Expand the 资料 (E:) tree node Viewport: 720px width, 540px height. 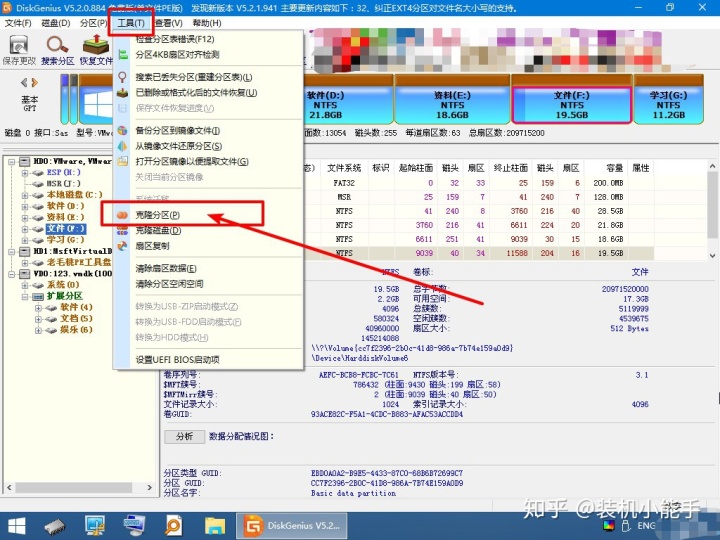(25, 218)
